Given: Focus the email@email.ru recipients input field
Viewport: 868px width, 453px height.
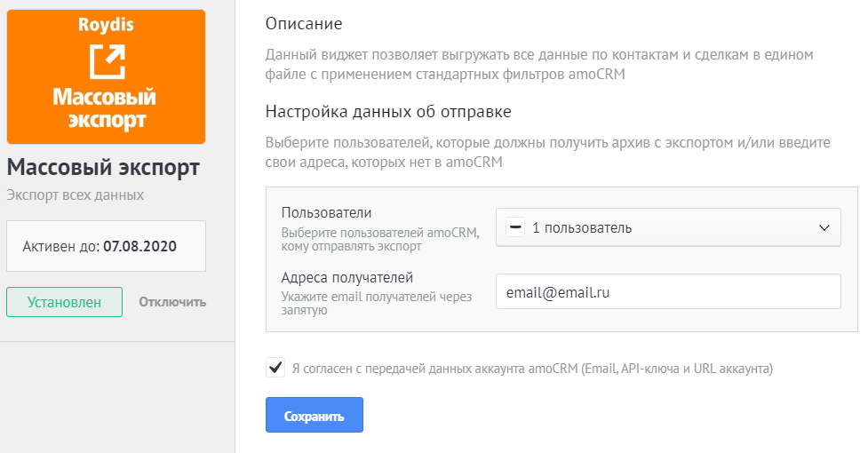Looking at the screenshot, I should [x=668, y=291].
